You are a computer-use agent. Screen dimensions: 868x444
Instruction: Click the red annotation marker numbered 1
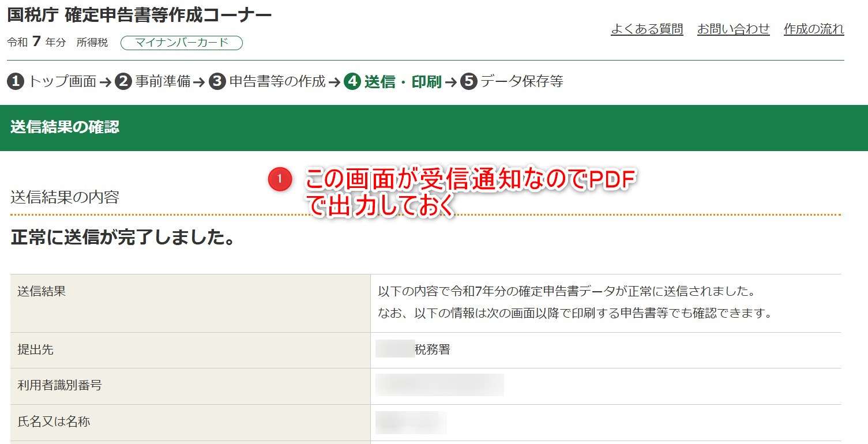tap(280, 180)
